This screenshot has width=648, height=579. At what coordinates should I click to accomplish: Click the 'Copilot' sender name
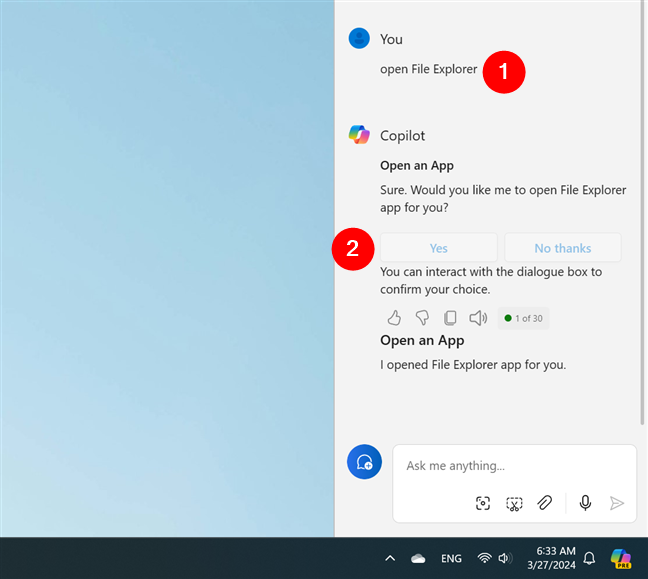click(402, 136)
